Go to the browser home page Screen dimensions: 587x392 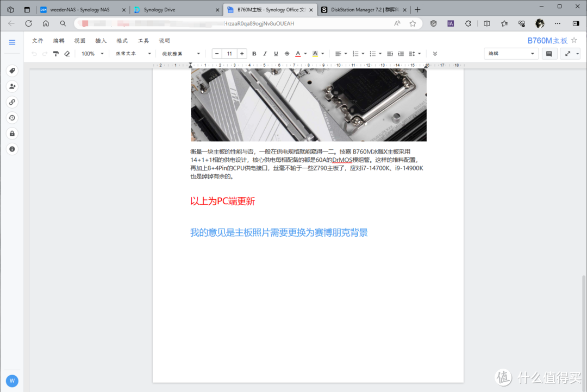pos(46,23)
